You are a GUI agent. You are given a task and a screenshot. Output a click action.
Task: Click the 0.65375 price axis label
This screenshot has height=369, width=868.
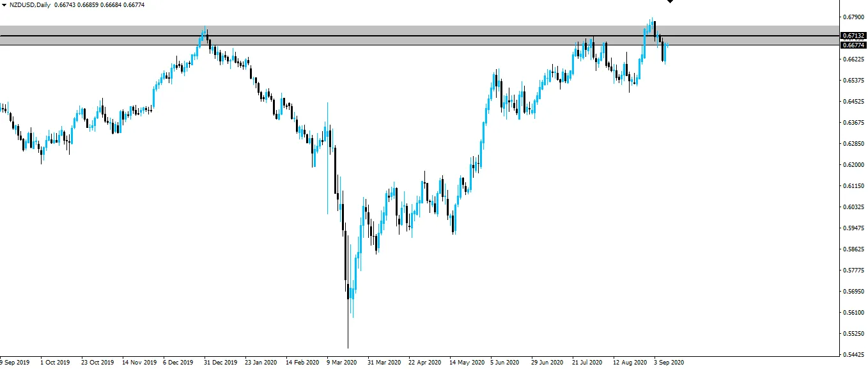[854, 80]
